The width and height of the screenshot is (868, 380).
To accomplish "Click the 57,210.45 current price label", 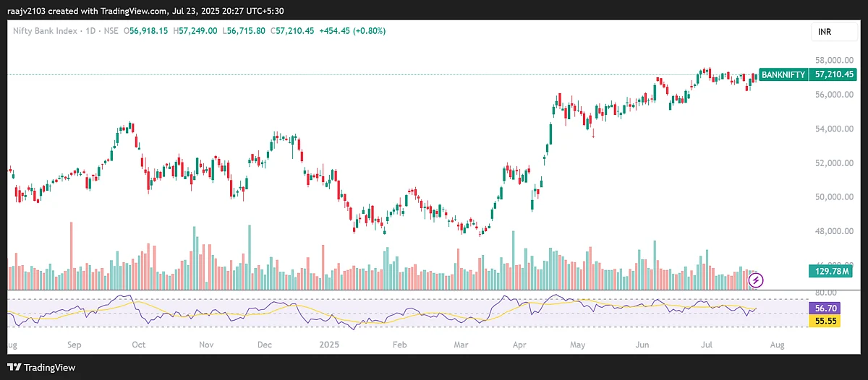I will pyautogui.click(x=834, y=74).
